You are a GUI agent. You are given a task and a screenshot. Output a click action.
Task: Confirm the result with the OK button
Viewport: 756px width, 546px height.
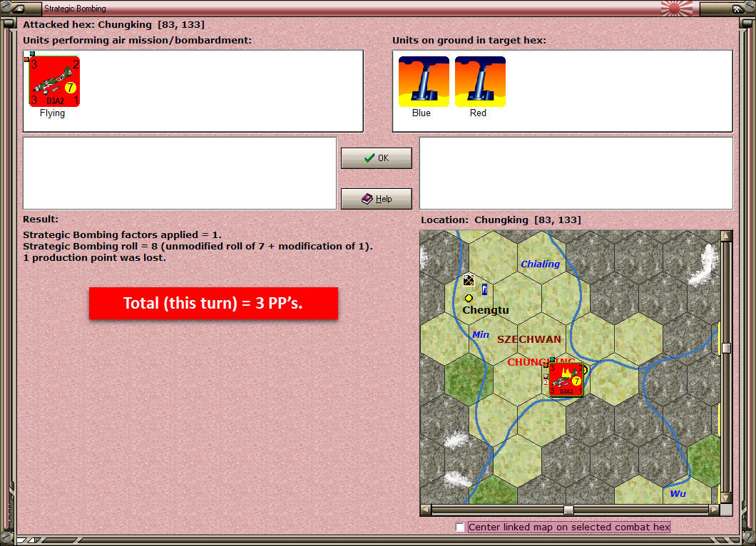(x=377, y=158)
